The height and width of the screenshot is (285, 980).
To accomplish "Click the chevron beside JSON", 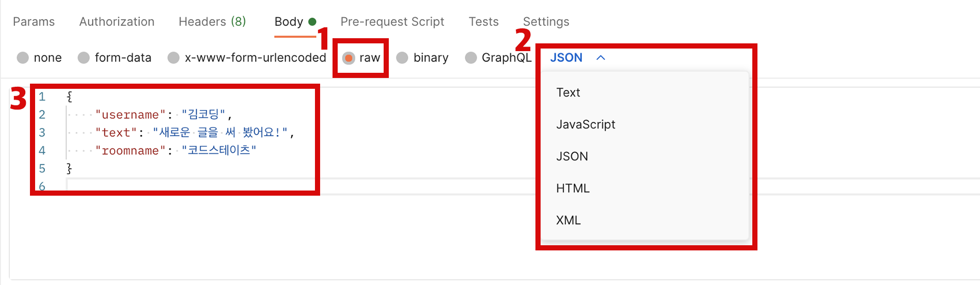I will (x=600, y=58).
